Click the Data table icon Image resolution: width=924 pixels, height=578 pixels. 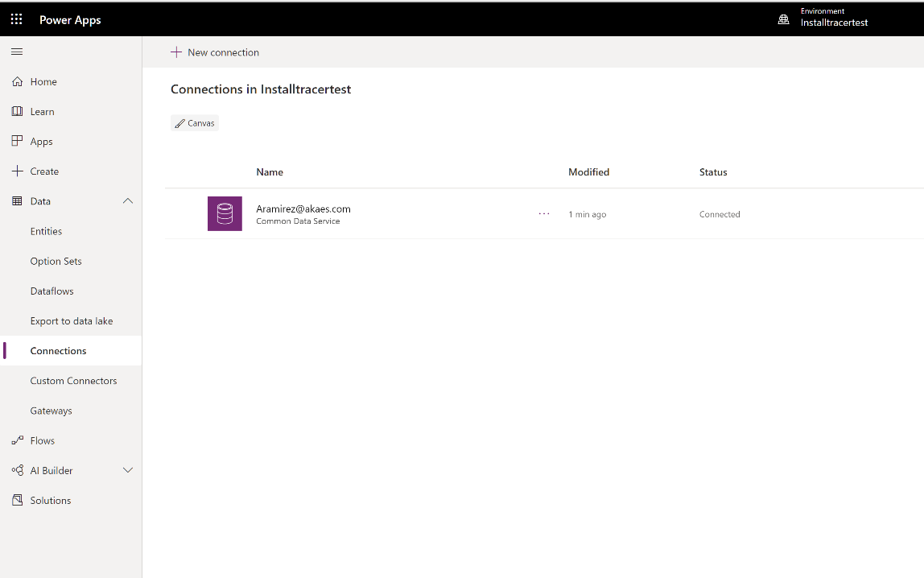(18, 201)
